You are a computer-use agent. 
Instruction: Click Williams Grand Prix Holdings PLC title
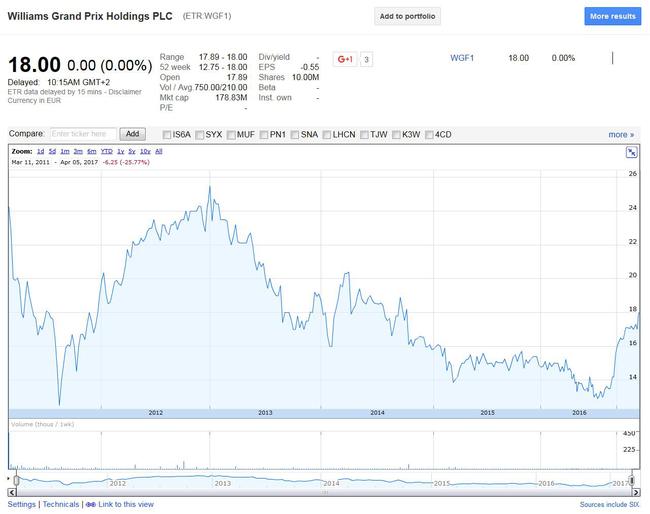pyautogui.click(x=90, y=16)
